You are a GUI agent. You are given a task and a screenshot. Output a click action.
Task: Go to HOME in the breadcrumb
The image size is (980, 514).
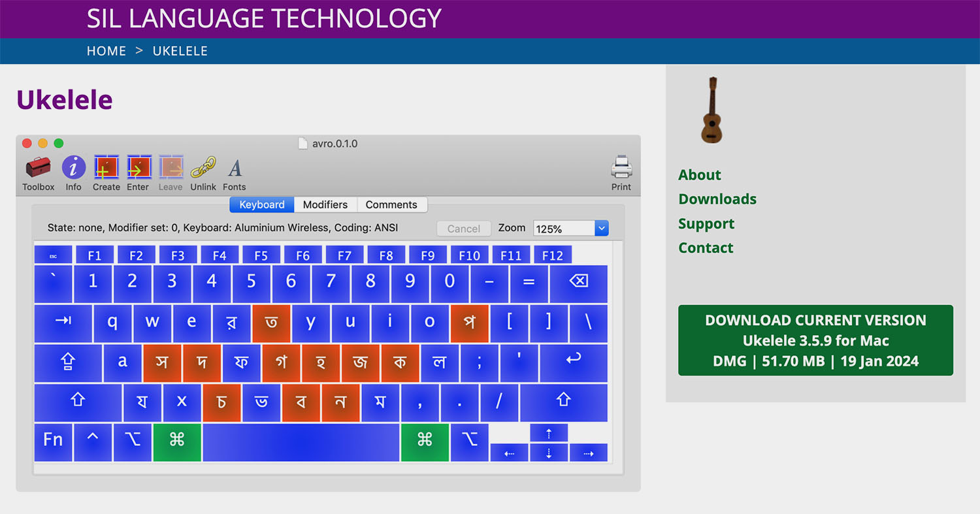coord(106,51)
